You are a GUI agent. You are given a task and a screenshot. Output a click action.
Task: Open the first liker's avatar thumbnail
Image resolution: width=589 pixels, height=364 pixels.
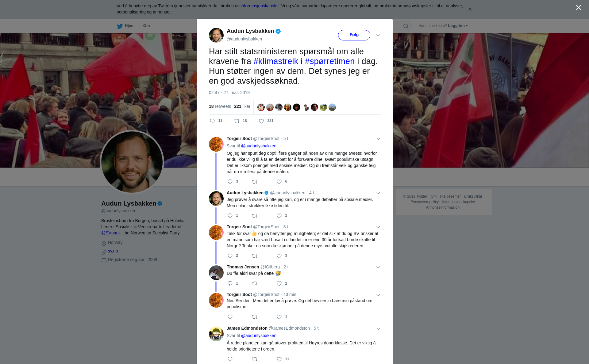pos(261,107)
